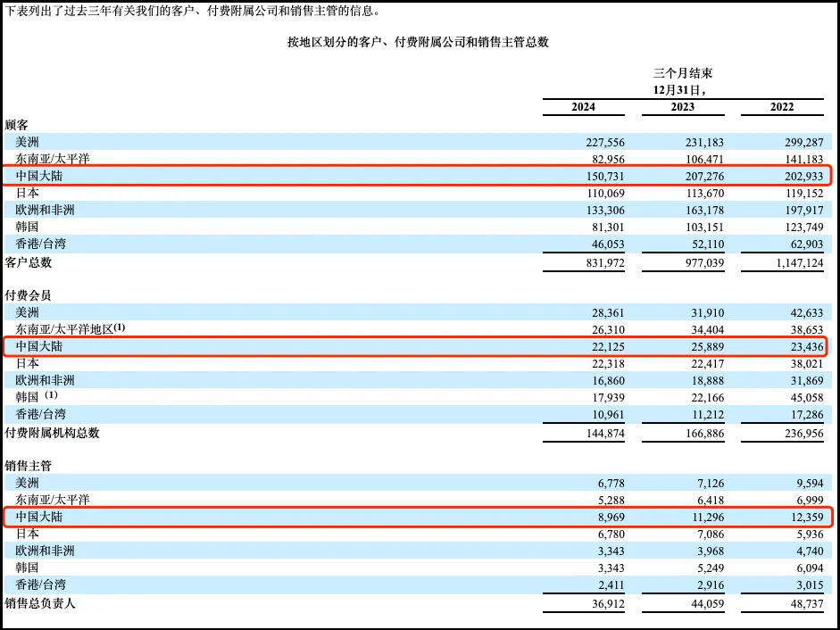Click value 5,288
Image resolution: width=840 pixels, height=630 pixels.
[611, 501]
